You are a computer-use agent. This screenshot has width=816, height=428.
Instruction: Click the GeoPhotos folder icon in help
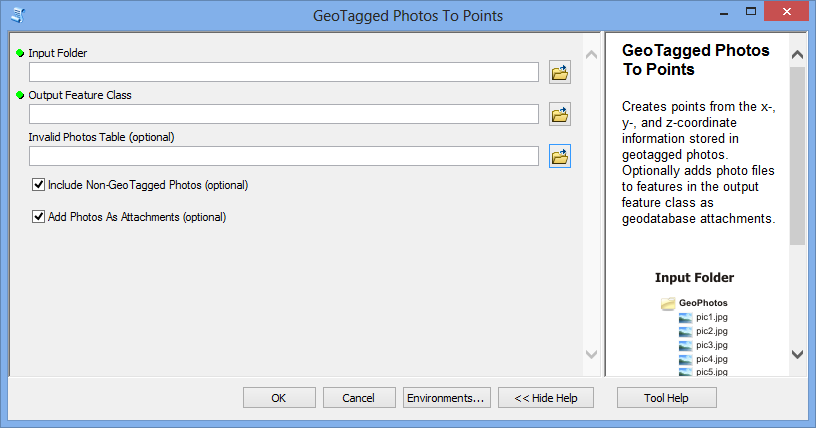click(x=668, y=303)
